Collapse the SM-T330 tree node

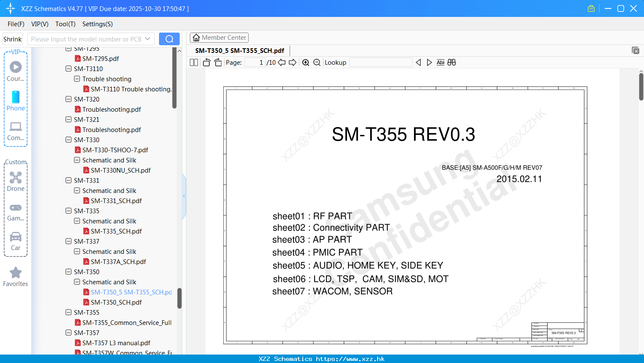68,140
